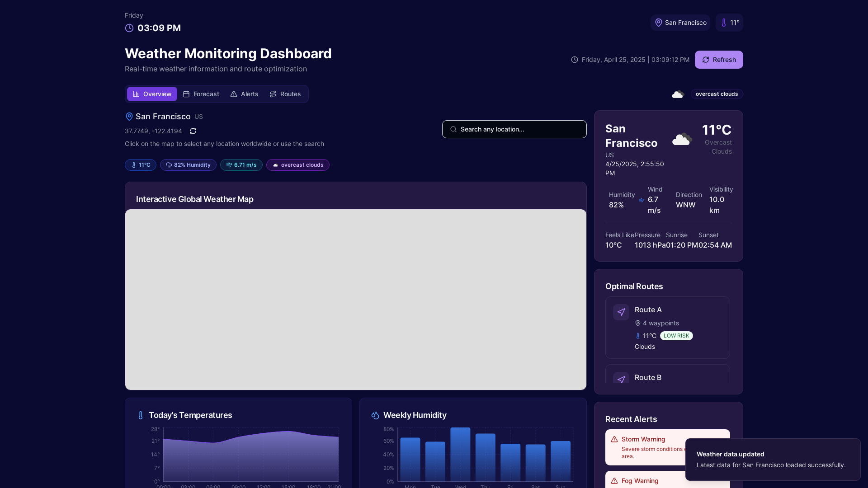Click the cloud icon in San Francisco card
Image resolution: width=868 pixels, height=488 pixels.
point(681,139)
